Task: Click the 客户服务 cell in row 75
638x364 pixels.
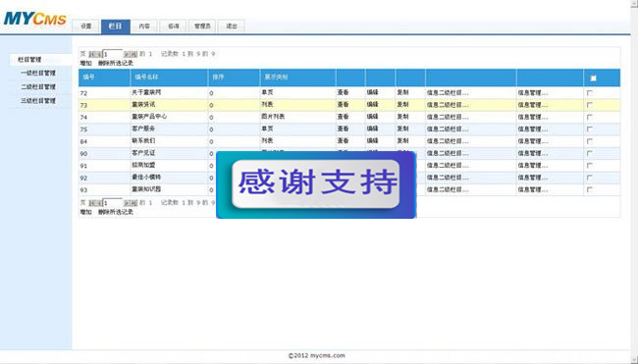Action: click(143, 129)
